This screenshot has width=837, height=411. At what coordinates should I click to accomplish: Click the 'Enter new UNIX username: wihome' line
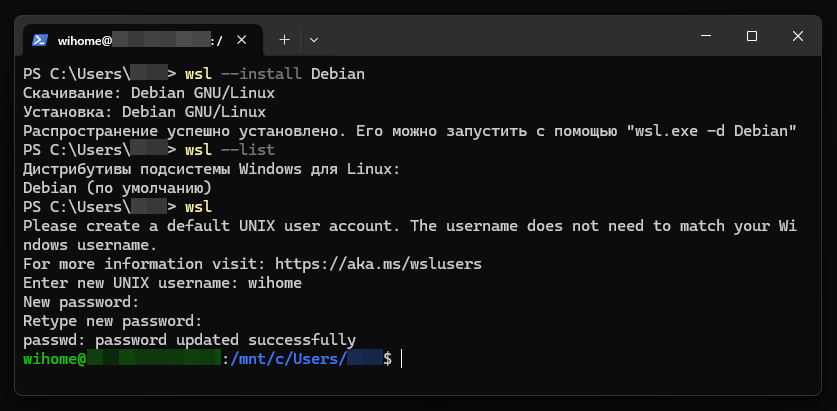tap(162, 283)
